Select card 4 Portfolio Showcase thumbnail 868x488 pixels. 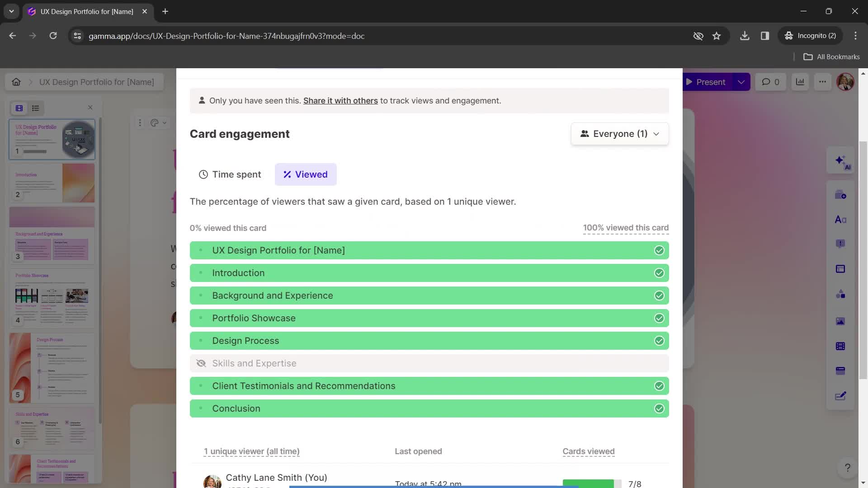coord(52,298)
